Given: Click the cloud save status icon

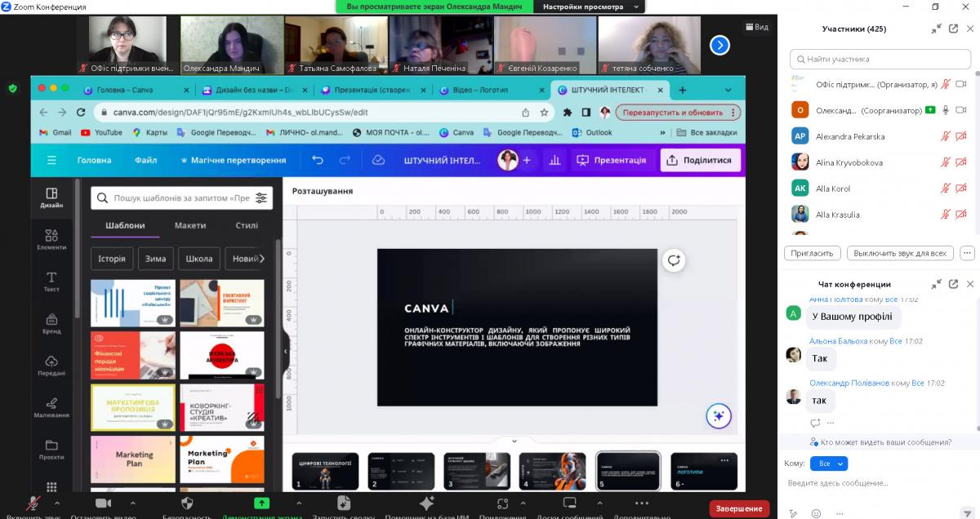Looking at the screenshot, I should 378,160.
